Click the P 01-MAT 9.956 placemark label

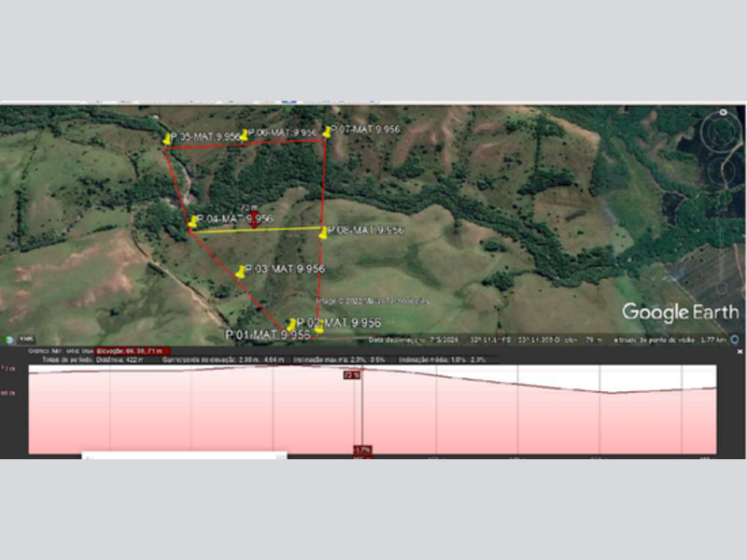[x=268, y=335]
